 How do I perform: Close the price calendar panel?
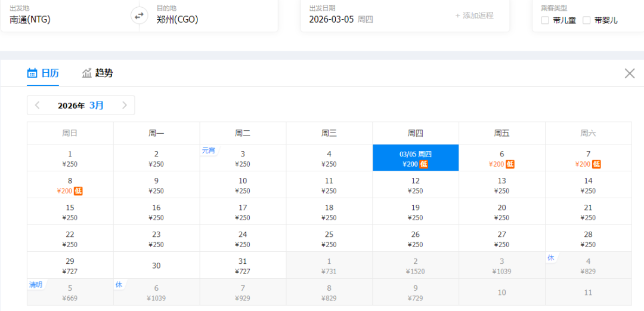629,73
